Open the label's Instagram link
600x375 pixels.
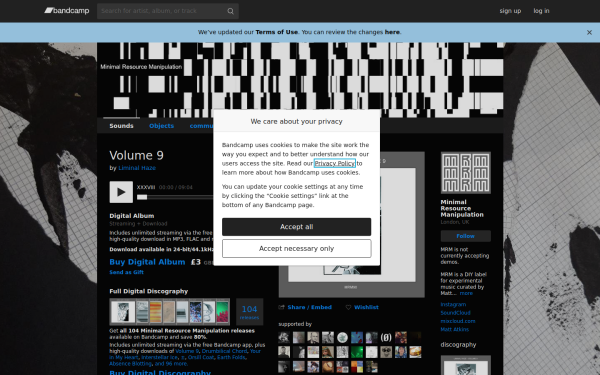click(x=453, y=305)
